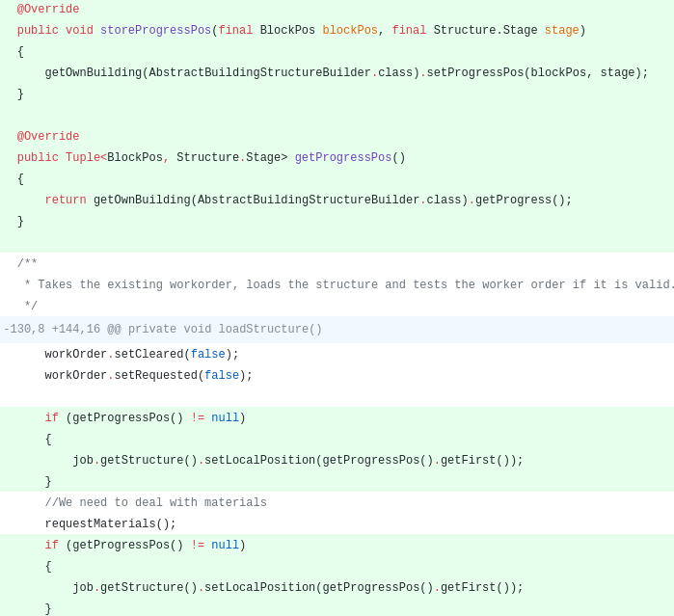This screenshot has height=616, width=674.
Task: Click the orange blockPos parameter in the signature
Action: pos(350,31)
